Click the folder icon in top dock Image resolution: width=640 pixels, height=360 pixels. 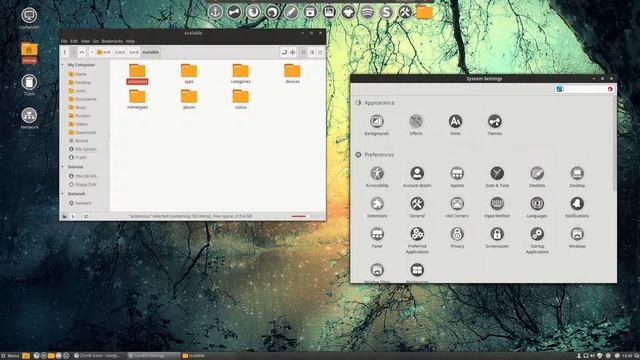coord(424,12)
